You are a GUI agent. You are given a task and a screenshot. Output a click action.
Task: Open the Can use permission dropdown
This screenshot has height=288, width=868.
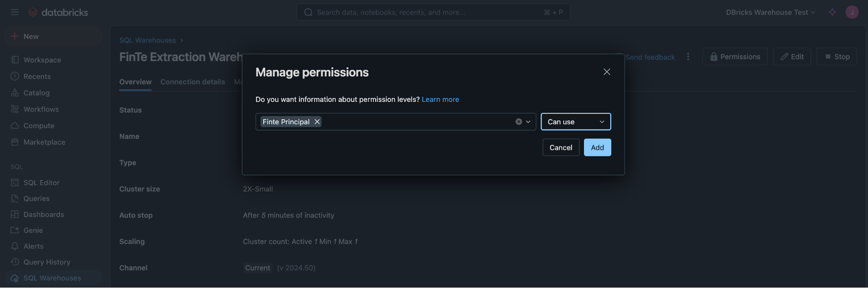pyautogui.click(x=576, y=122)
